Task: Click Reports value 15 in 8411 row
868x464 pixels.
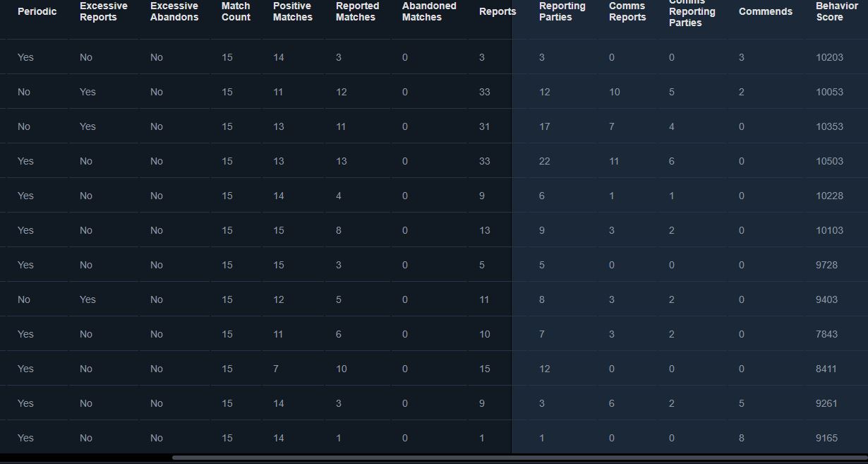Action: point(484,369)
